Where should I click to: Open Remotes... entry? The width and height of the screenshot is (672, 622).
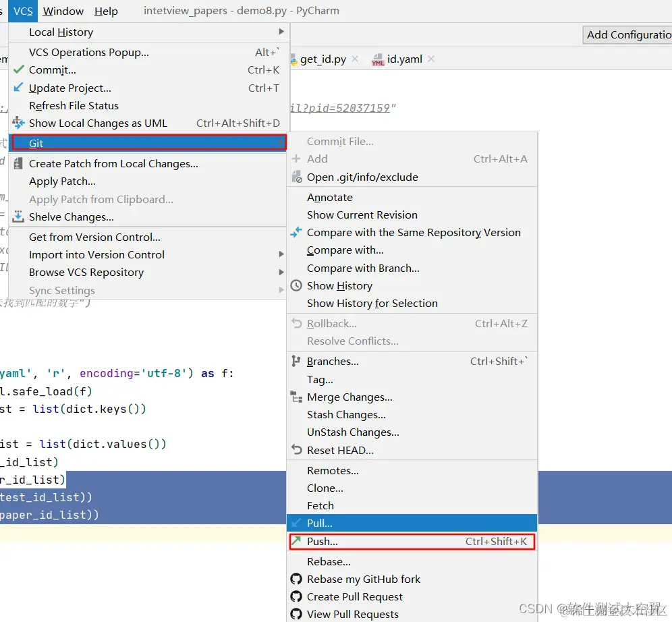click(x=412, y=470)
